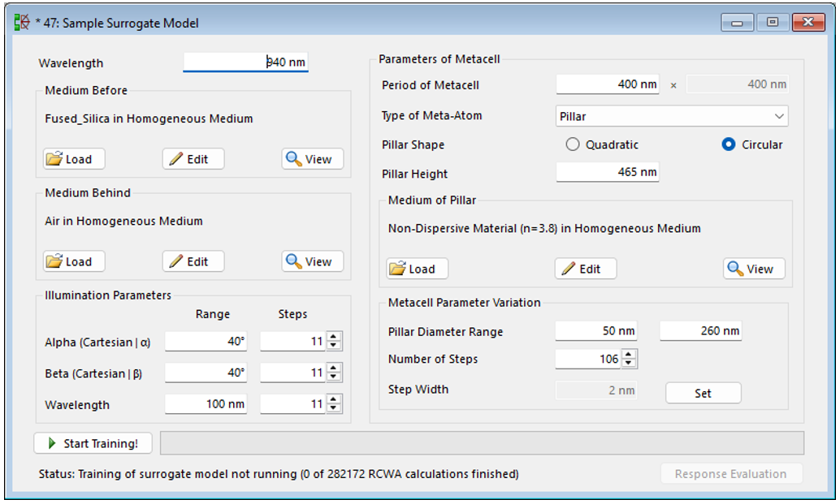The width and height of the screenshot is (840, 504).
Task: View the Medium of Pillar material
Action: click(754, 269)
